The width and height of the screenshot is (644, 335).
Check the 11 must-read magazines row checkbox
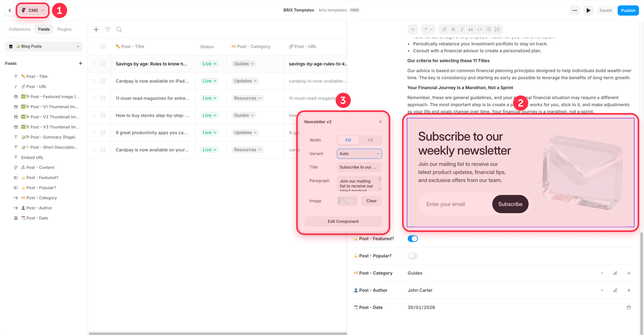pos(103,98)
